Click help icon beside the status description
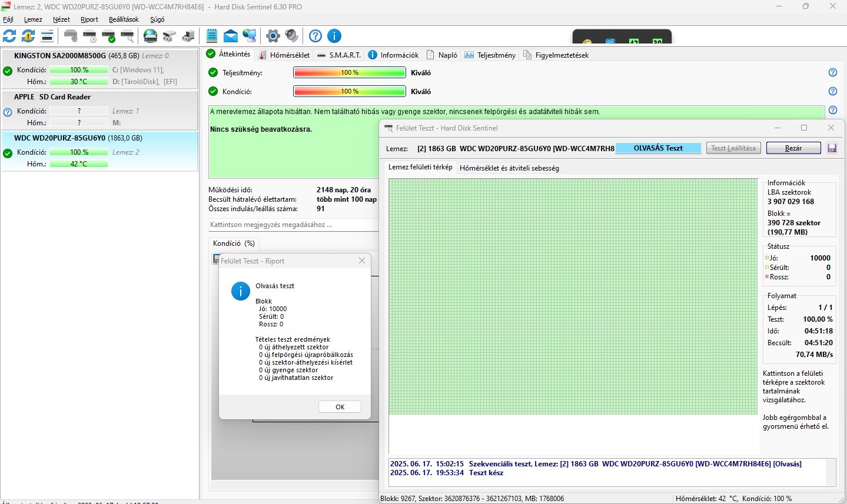Viewport: 847px width, 504px height. 833,110
